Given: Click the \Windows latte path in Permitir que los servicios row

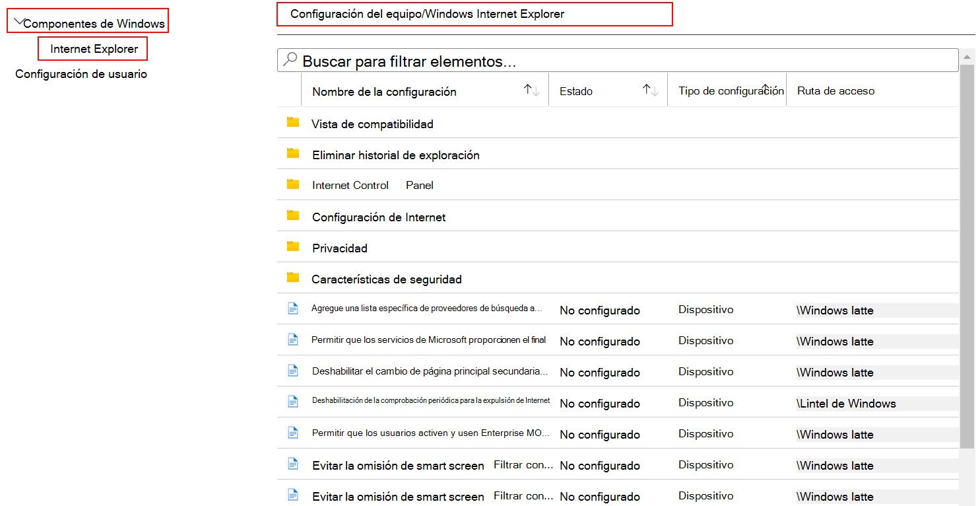Looking at the screenshot, I should 835,342.
